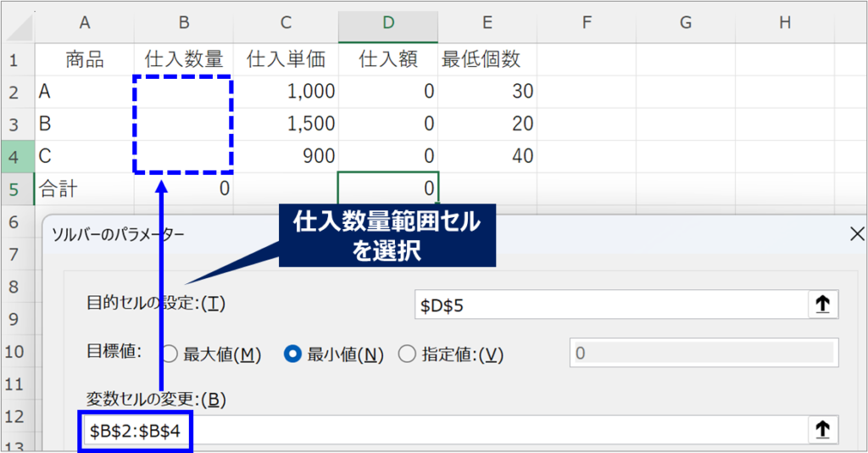Image resolution: width=868 pixels, height=453 pixels.
Task: Select column B header
Action: pyautogui.click(x=183, y=23)
